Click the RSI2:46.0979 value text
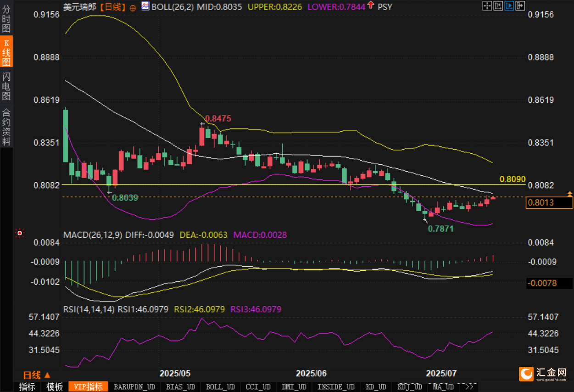The image size is (574, 392). pyautogui.click(x=200, y=309)
